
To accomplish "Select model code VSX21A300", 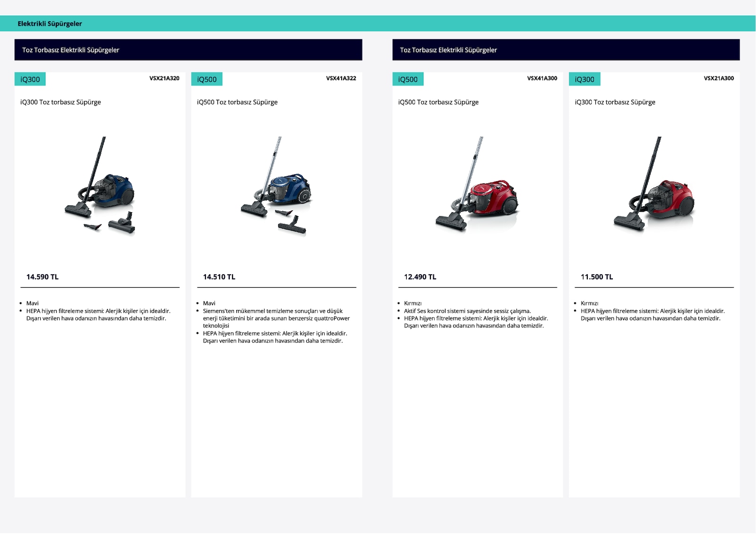I will [x=719, y=78].
